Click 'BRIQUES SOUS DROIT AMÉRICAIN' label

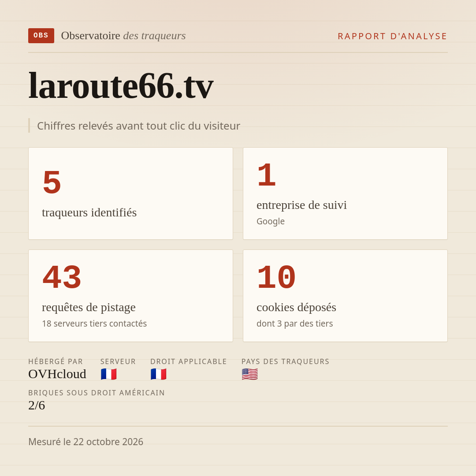(x=97, y=393)
